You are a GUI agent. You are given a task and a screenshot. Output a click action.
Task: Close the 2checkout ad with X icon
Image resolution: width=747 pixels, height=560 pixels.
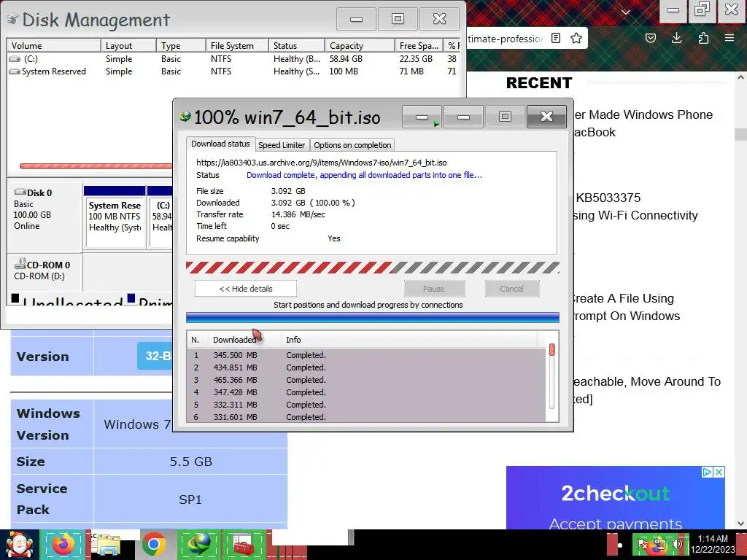coord(719,472)
